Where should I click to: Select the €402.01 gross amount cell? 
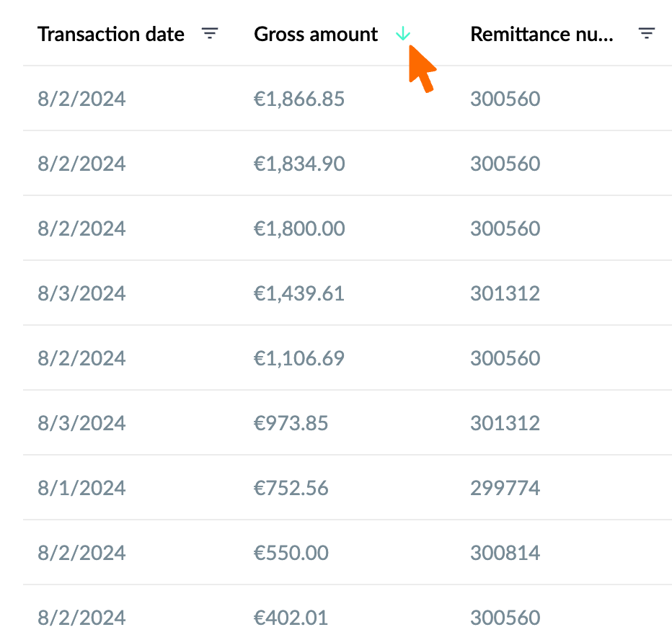[291, 618]
